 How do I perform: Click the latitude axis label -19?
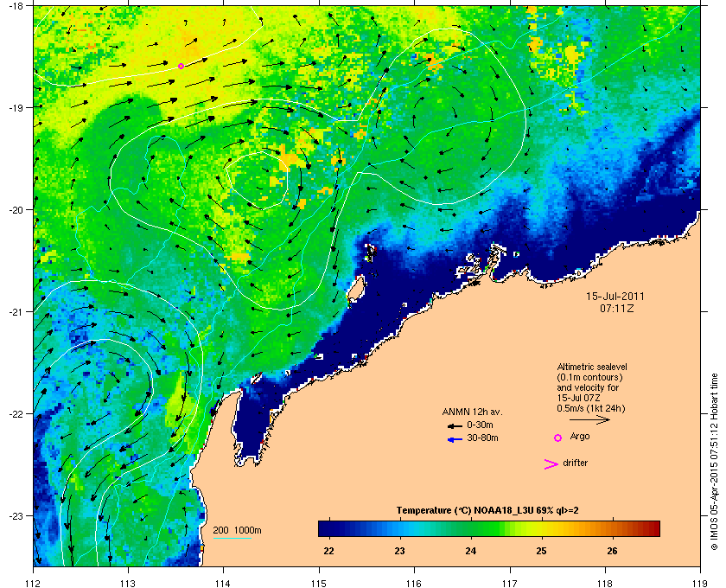(x=16, y=107)
